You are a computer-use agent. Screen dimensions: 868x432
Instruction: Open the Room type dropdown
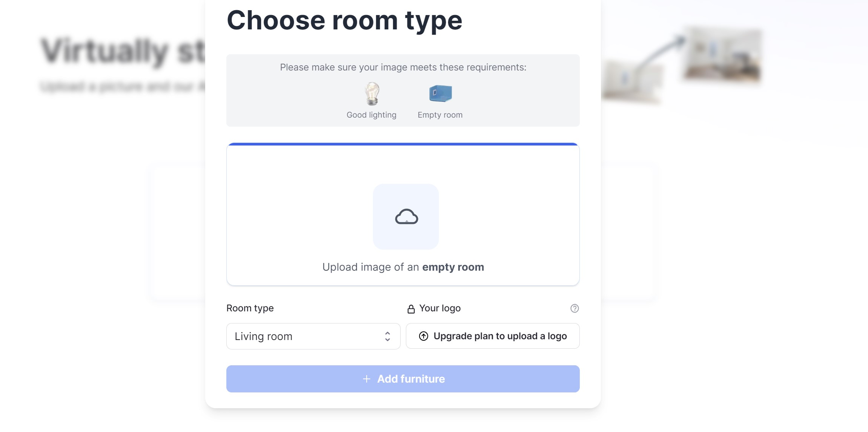coord(313,336)
